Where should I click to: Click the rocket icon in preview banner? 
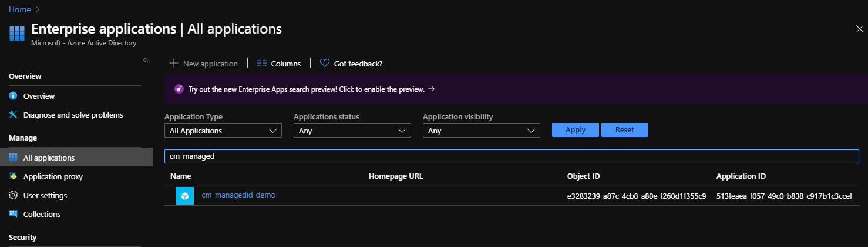[x=179, y=89]
